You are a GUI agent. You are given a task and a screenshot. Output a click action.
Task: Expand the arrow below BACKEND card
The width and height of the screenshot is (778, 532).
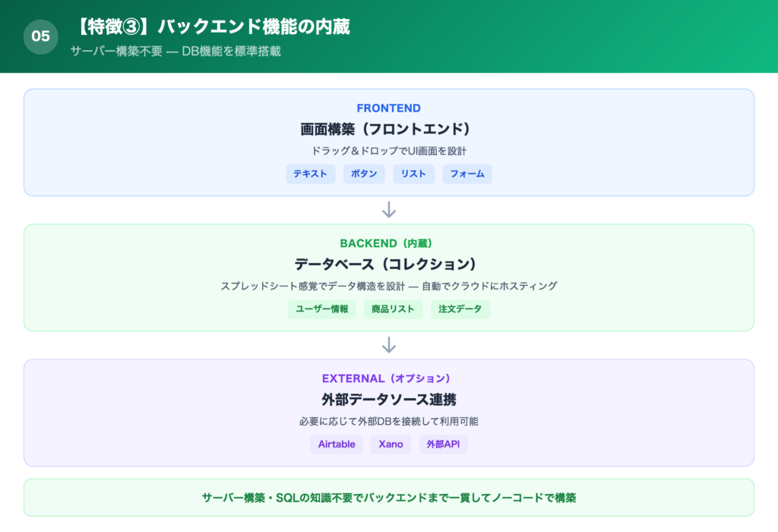[390, 346]
